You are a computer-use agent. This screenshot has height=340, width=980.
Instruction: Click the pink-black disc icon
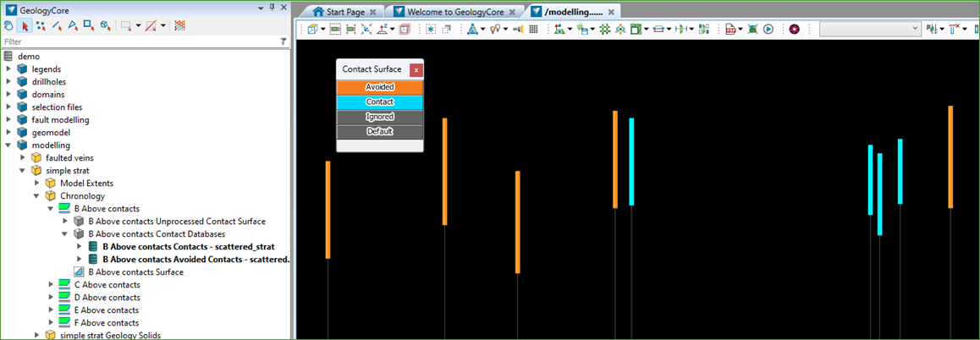[795, 29]
